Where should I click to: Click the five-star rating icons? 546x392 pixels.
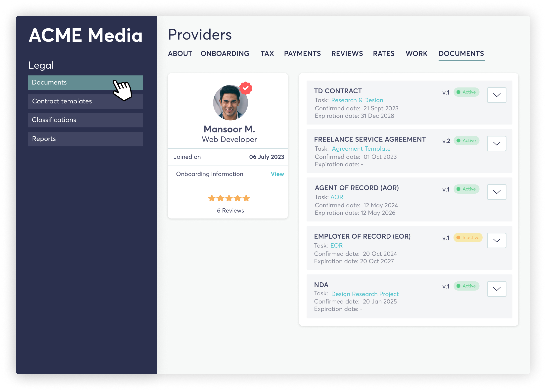point(229,198)
